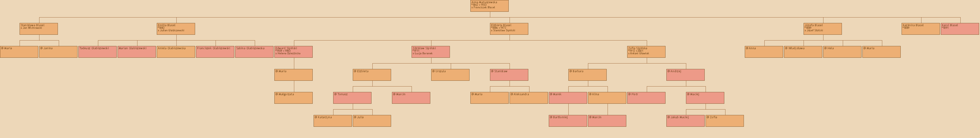Select the Kazimira Blasel box
The width and height of the screenshot is (980, 138).
coord(920,29)
